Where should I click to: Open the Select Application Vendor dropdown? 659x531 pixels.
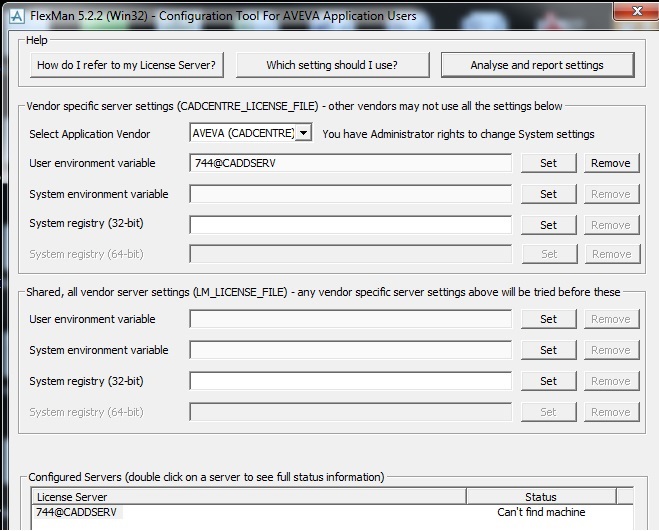(x=303, y=133)
